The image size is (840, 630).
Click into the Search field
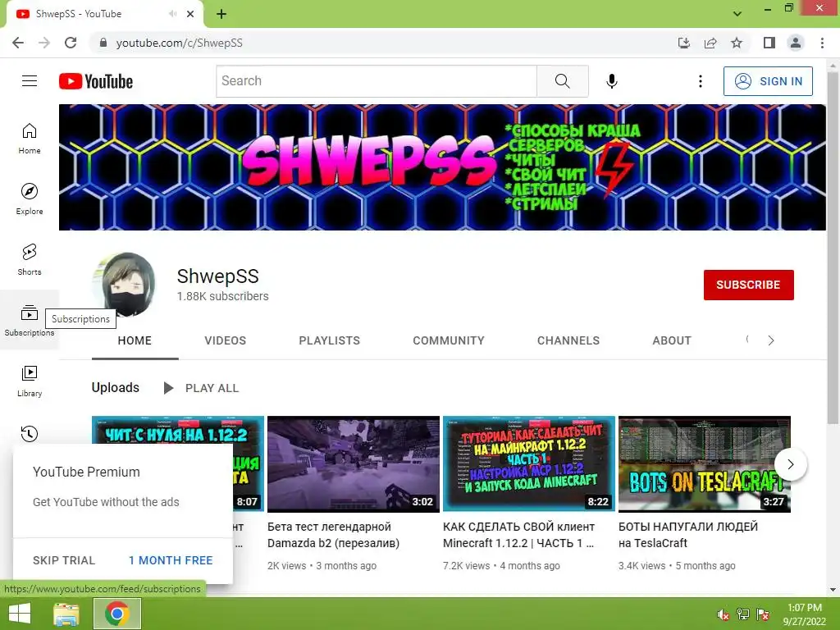tap(377, 81)
